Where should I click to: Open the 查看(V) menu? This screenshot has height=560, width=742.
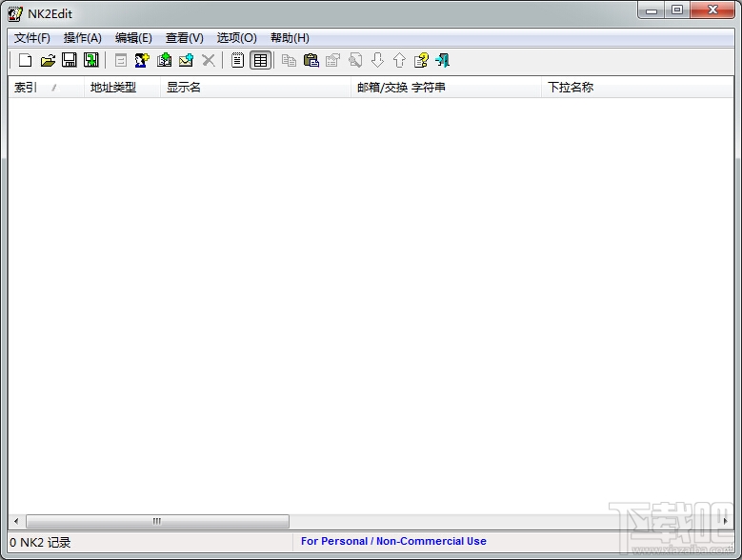pyautogui.click(x=185, y=38)
